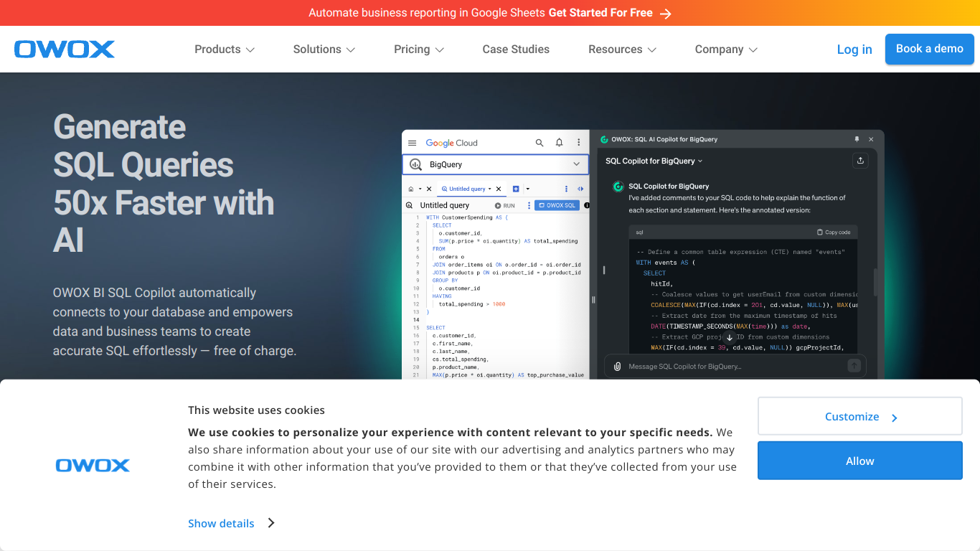Open the Google Cloud hamburger menu
980x551 pixels.
[x=413, y=143]
